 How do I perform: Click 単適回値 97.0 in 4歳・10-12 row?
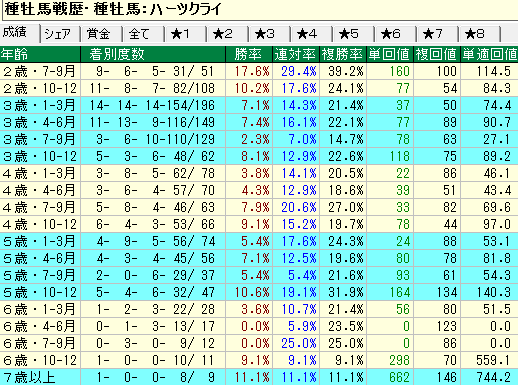(x=489, y=224)
